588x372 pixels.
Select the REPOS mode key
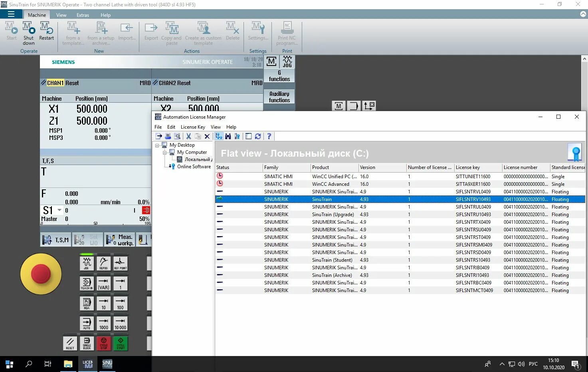click(103, 263)
